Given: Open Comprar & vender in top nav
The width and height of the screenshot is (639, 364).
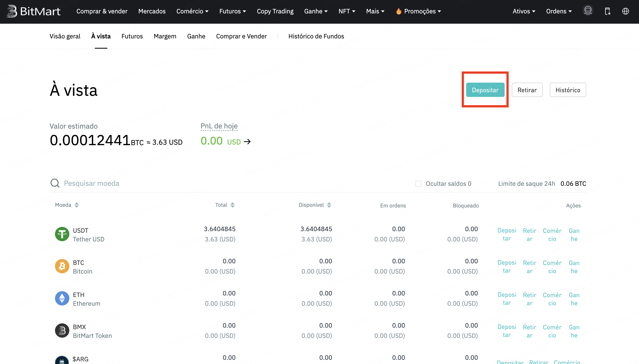Looking at the screenshot, I should coord(102,11).
